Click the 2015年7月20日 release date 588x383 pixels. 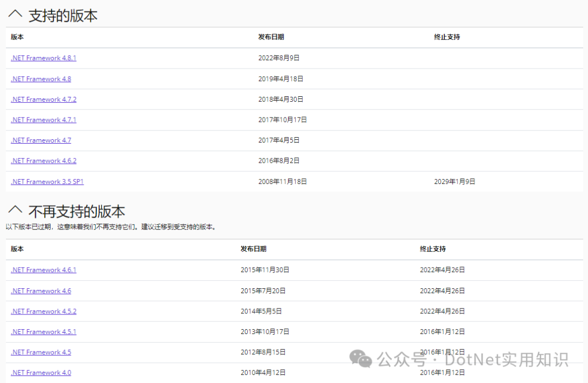point(263,291)
